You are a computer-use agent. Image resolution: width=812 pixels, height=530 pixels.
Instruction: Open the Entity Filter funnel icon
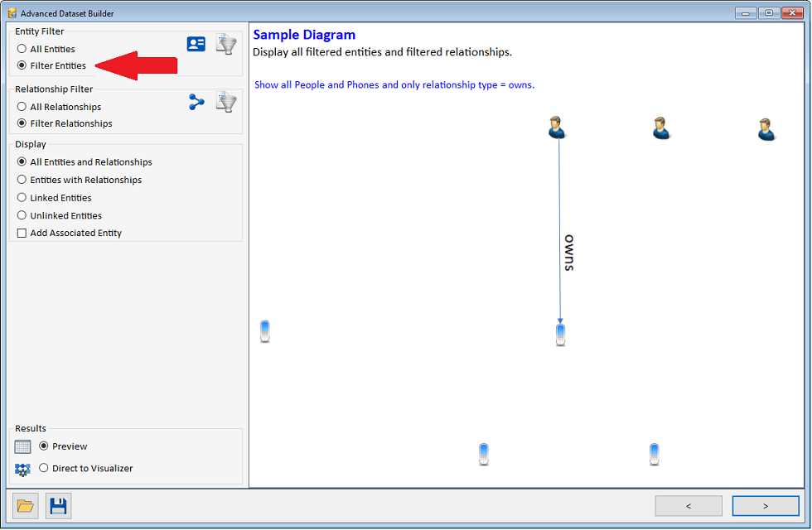click(226, 45)
